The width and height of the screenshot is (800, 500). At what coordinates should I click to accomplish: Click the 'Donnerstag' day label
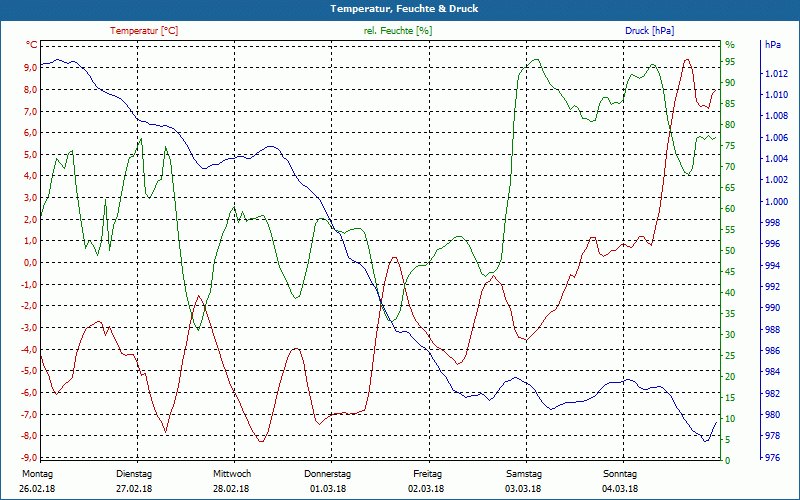328,474
